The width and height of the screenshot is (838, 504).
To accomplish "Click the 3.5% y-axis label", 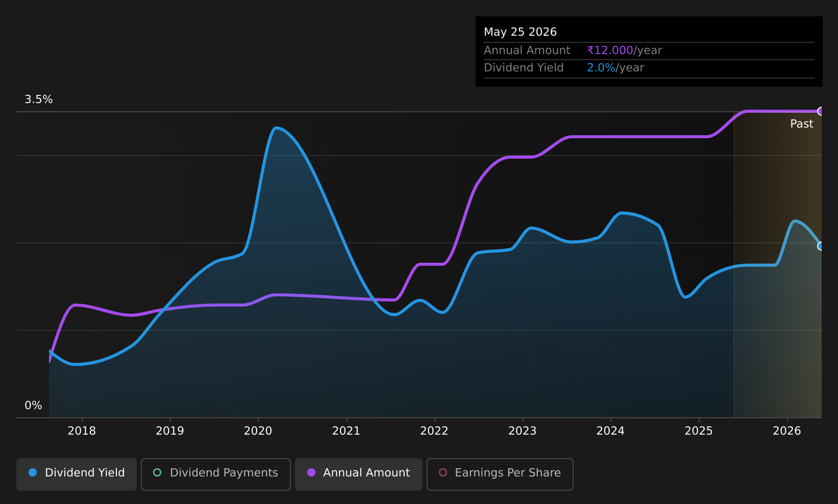I will 39,99.
